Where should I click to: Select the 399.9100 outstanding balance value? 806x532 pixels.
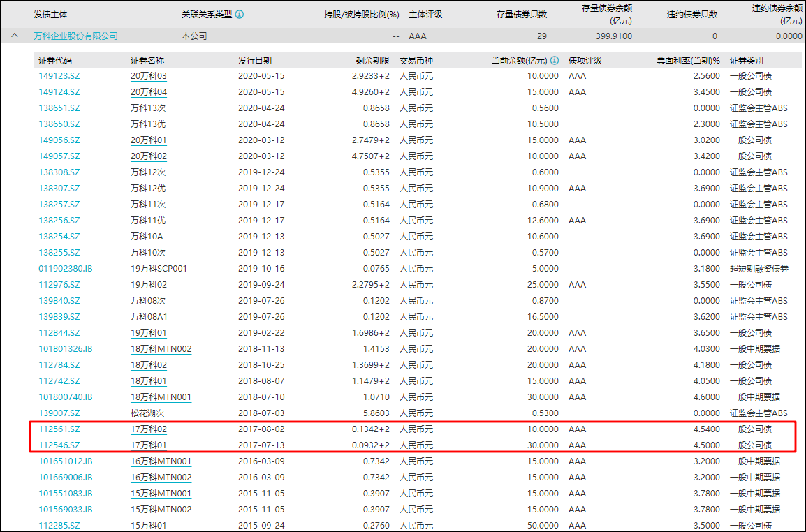click(x=614, y=36)
